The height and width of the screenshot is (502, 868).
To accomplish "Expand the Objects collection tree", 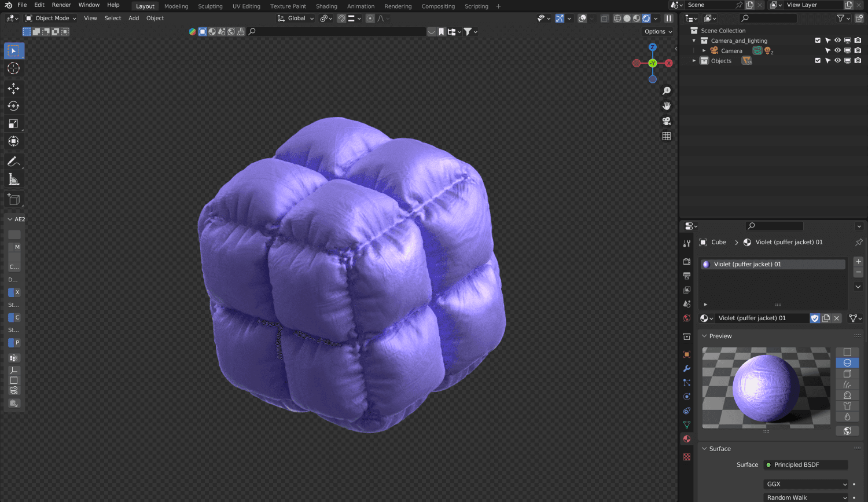I will click(694, 60).
